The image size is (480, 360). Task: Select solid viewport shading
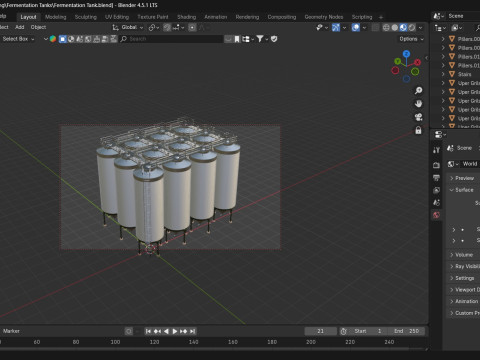(x=395, y=28)
